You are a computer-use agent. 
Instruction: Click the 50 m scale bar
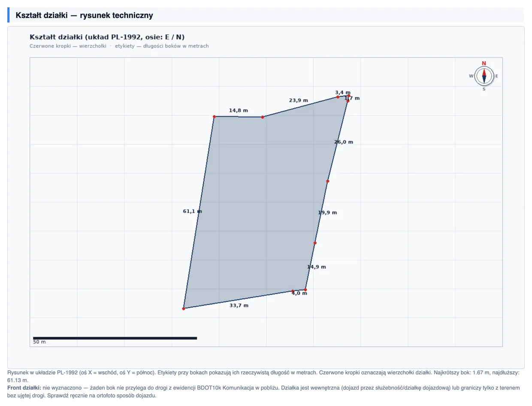coord(115,338)
